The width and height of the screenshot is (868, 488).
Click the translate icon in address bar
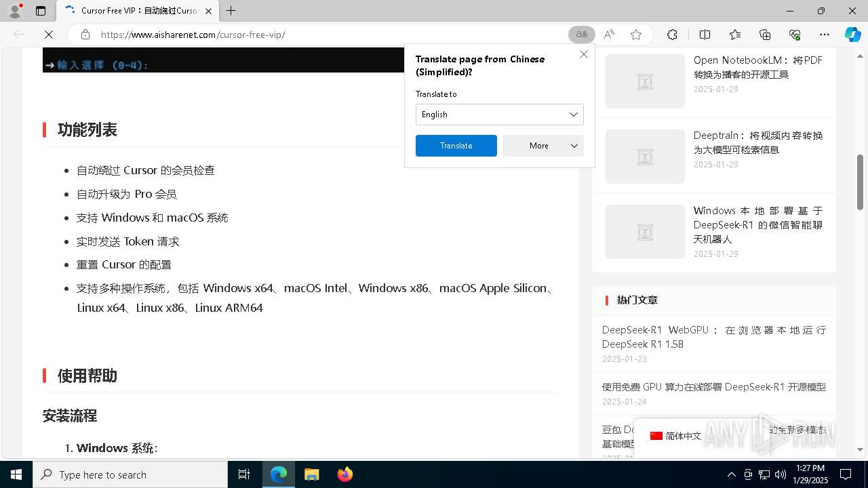[x=581, y=35]
